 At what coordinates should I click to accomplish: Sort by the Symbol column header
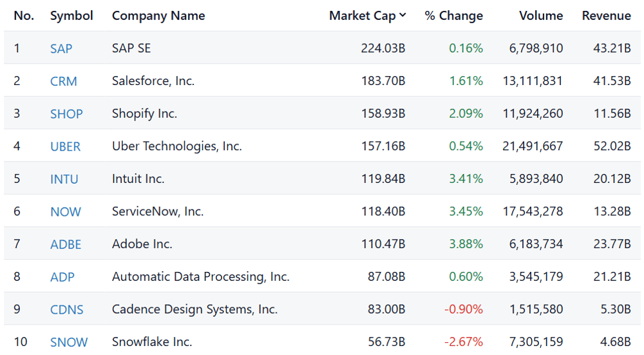click(71, 15)
